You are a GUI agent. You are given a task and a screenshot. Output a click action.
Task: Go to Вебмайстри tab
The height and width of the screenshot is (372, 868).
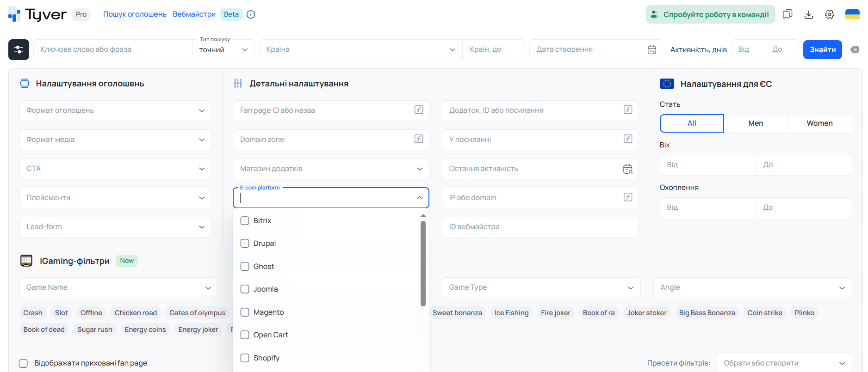click(194, 14)
